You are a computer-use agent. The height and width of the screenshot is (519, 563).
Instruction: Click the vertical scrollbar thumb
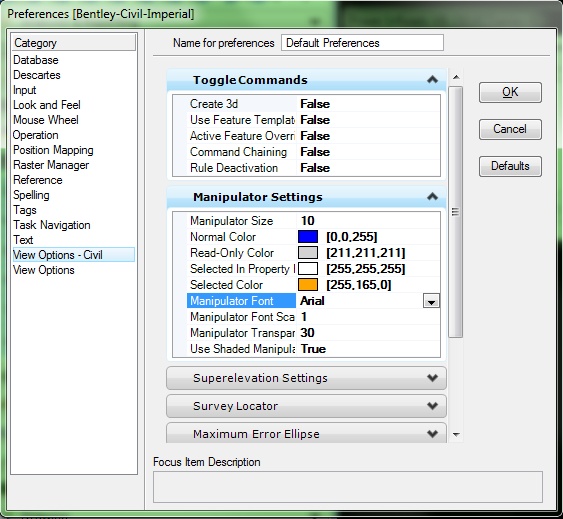tap(455, 212)
